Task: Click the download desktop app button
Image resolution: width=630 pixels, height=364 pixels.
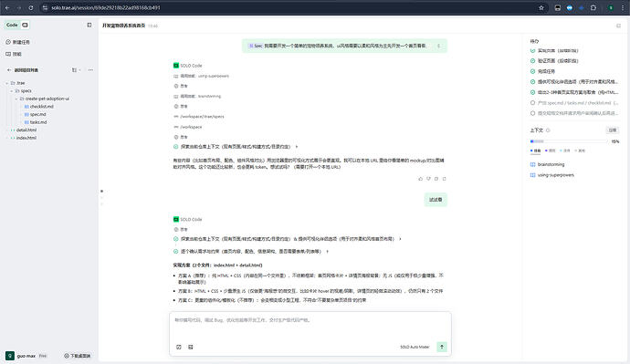Action: click(x=77, y=356)
